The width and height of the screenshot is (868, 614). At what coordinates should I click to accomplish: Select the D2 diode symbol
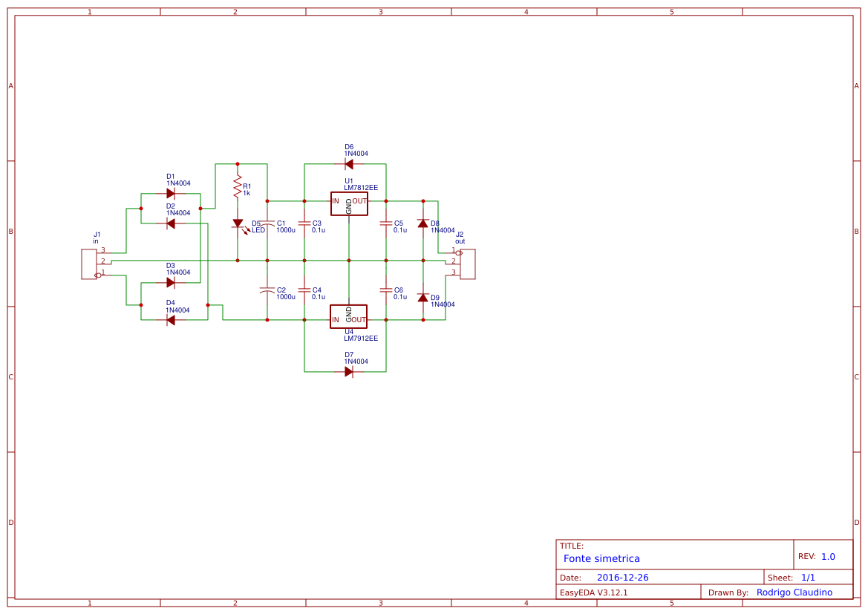coord(171,223)
